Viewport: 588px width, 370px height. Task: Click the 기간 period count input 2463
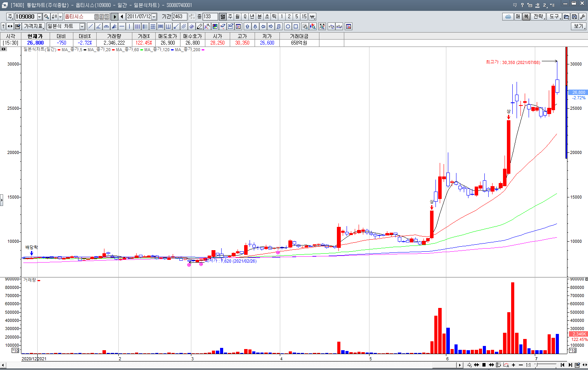click(179, 17)
